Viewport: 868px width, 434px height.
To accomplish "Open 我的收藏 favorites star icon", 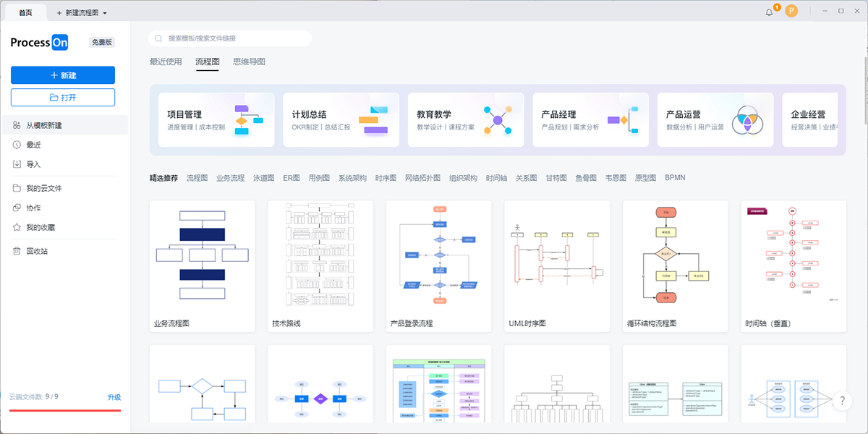I will pyautogui.click(x=16, y=227).
